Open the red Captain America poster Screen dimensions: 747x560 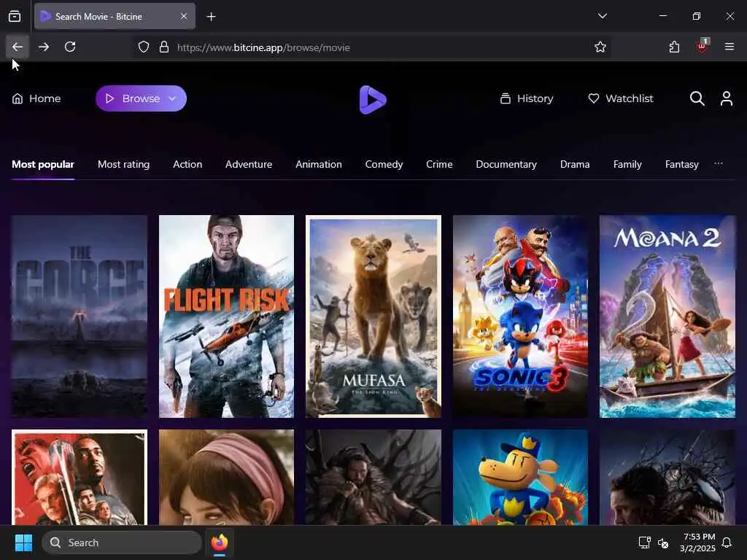(80, 477)
